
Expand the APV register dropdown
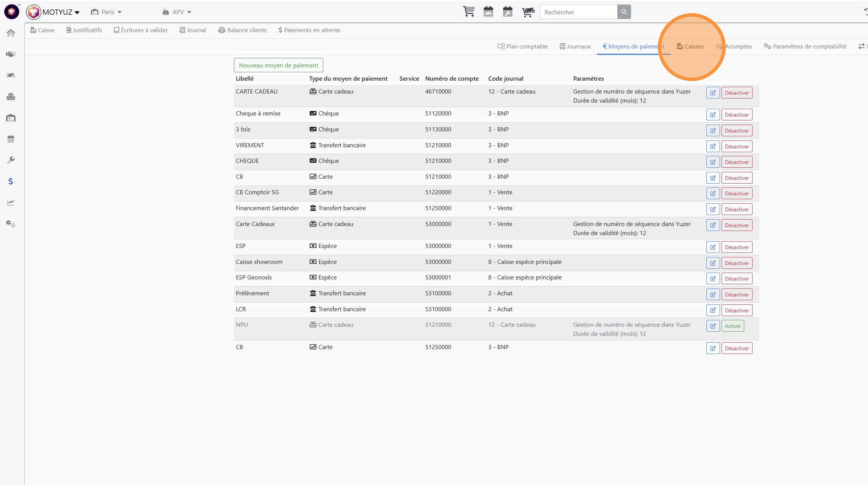(177, 12)
